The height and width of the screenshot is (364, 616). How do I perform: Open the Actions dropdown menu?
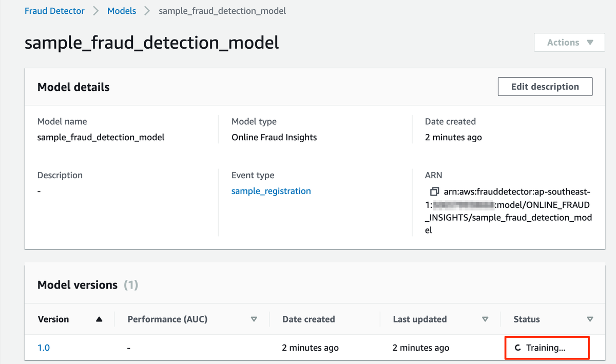coord(570,43)
